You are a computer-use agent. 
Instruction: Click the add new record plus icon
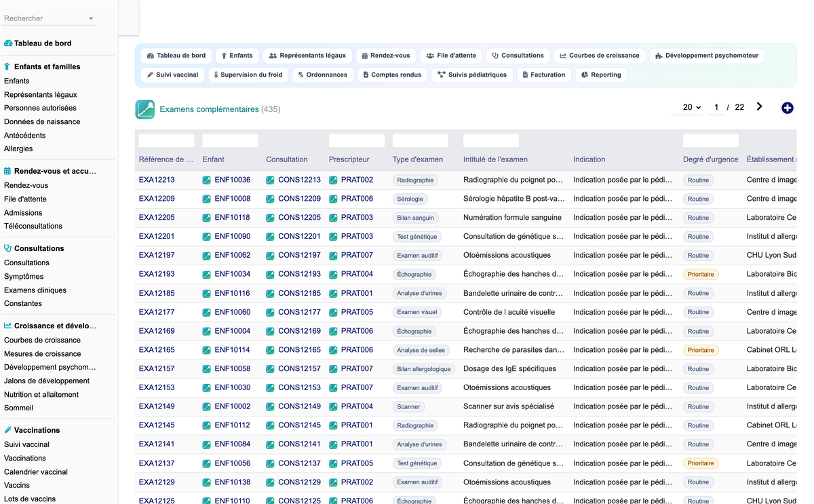[x=787, y=108]
